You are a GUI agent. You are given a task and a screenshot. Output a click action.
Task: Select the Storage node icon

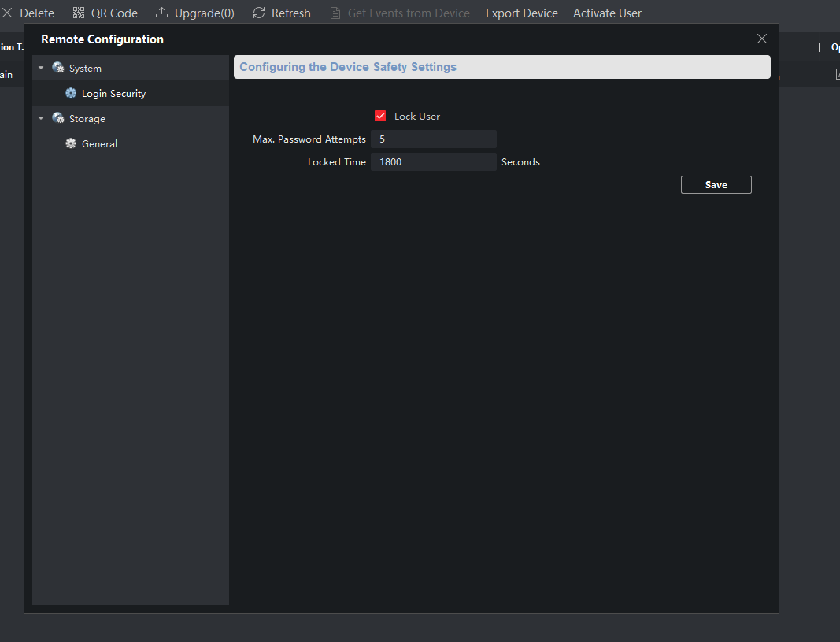58,119
